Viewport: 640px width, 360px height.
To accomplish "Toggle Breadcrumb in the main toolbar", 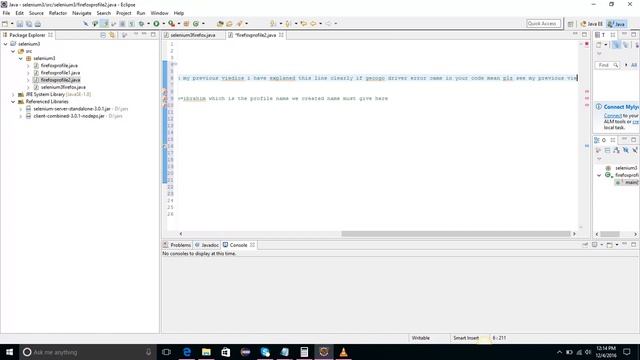I will 95,24.
